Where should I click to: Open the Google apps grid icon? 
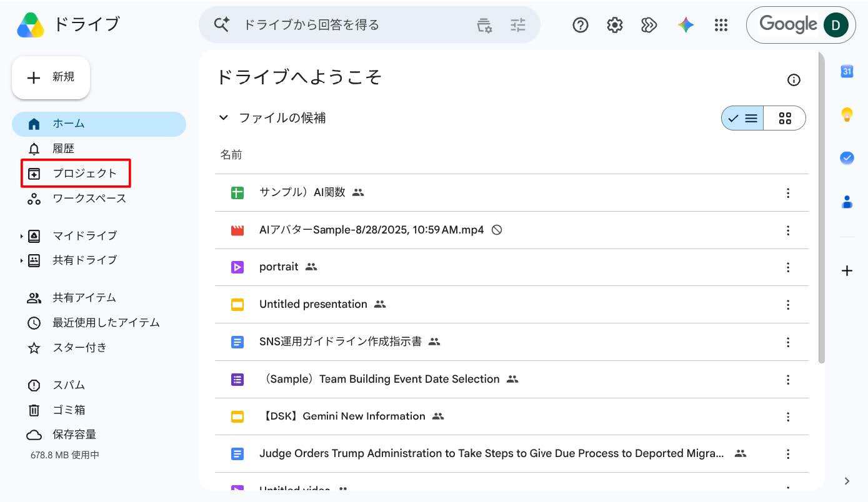pos(721,25)
